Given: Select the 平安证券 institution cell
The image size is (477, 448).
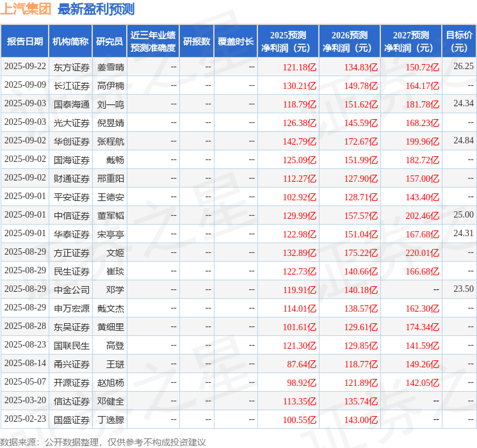Looking at the screenshot, I should click(x=72, y=197).
